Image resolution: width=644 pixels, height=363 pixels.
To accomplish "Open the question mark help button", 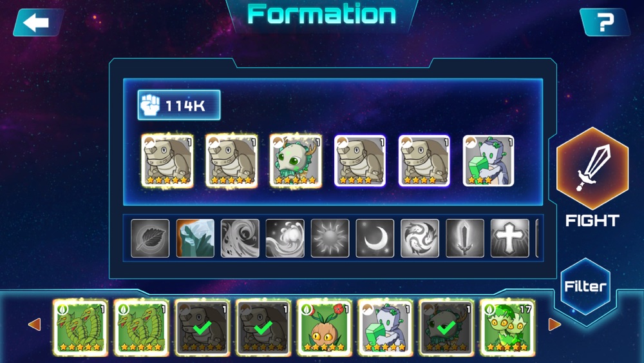I will [x=605, y=22].
